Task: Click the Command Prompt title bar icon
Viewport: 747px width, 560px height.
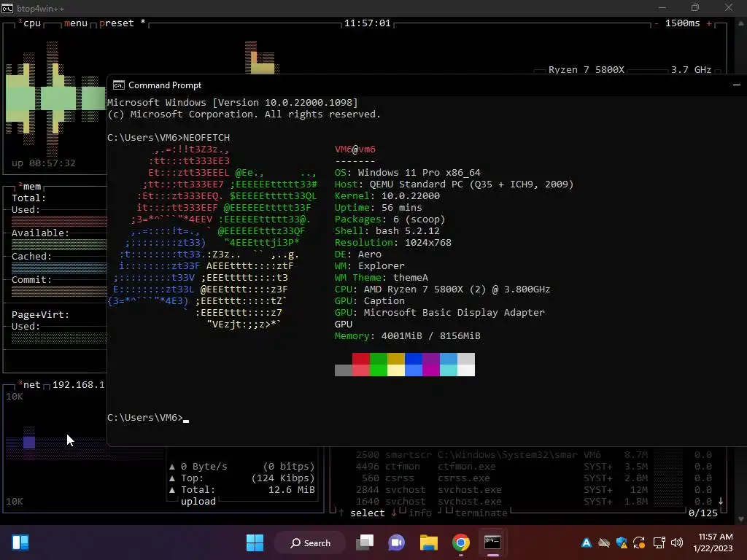Action: pyautogui.click(x=118, y=85)
